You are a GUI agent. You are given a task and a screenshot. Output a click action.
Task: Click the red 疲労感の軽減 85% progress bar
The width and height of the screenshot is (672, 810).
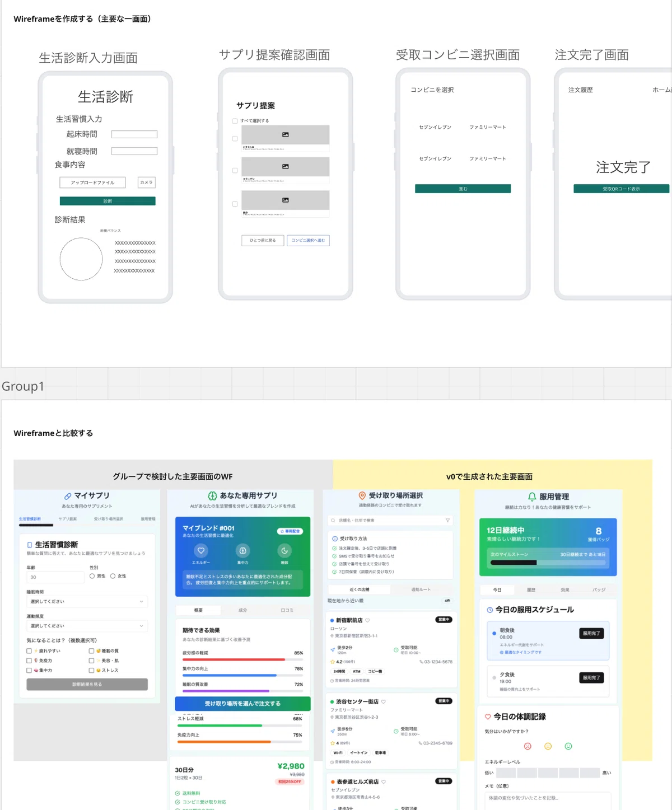[x=242, y=660]
